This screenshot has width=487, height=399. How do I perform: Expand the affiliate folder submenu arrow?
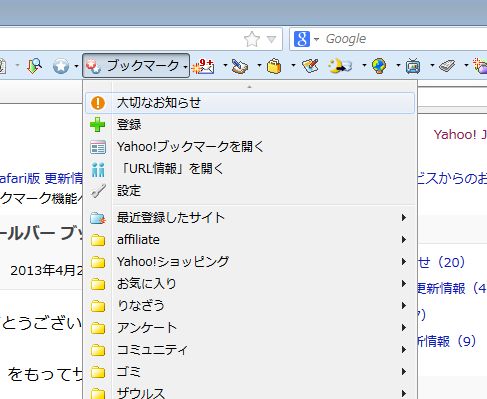point(404,240)
